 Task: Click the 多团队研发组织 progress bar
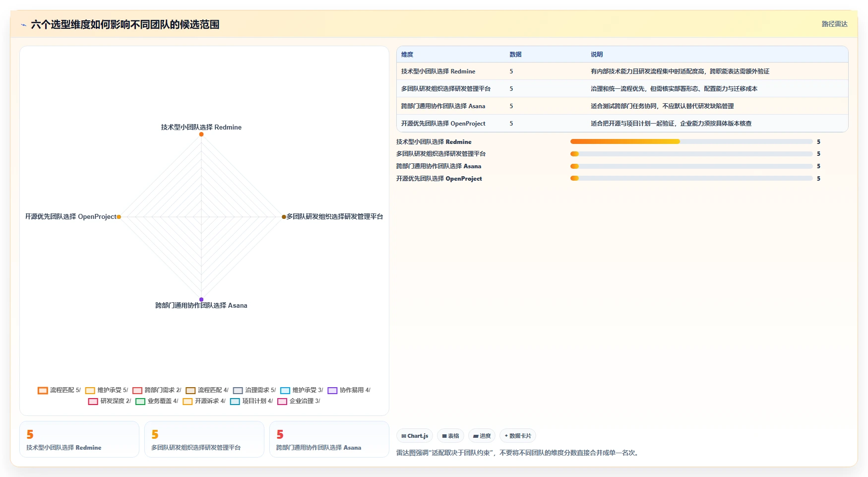[x=691, y=154]
